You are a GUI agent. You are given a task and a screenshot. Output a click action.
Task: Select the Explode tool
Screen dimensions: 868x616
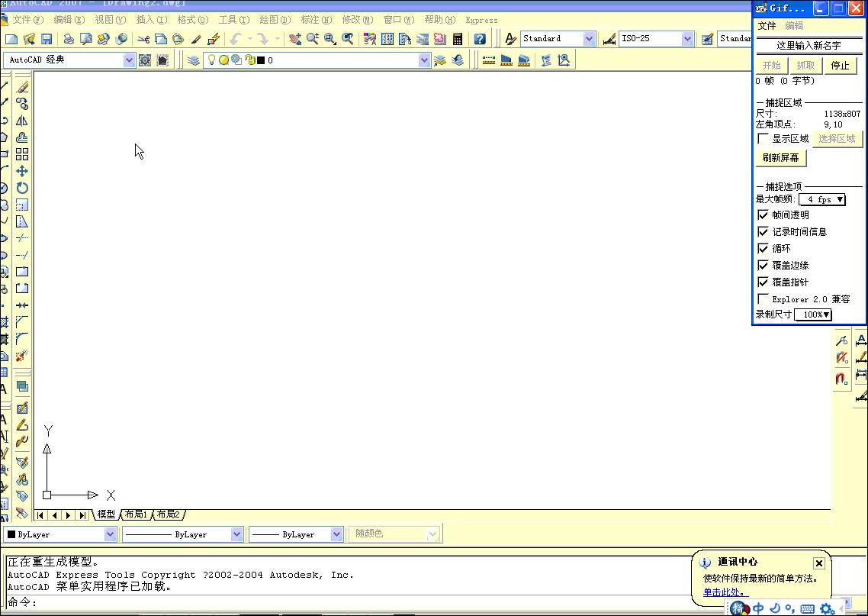coord(22,356)
